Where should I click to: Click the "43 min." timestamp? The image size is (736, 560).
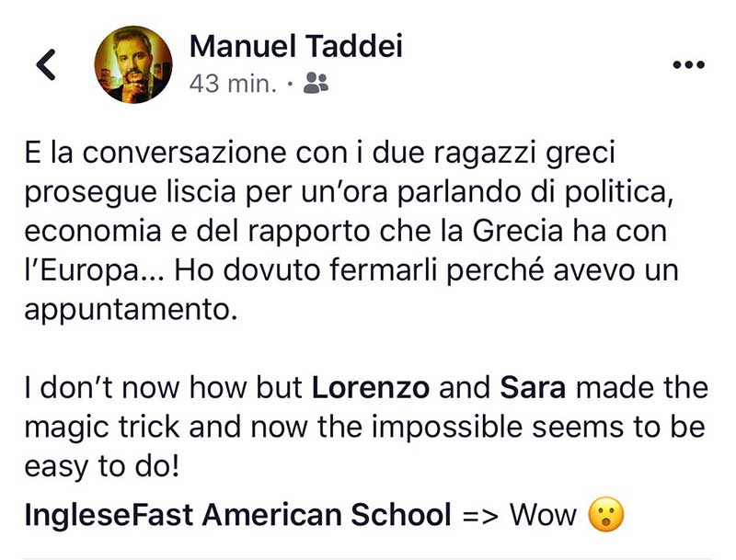point(233,84)
